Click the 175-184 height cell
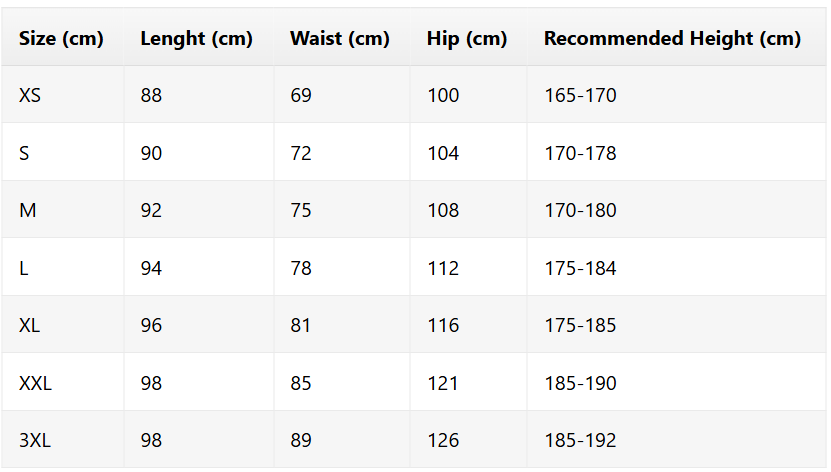The image size is (831, 472). 580,268
